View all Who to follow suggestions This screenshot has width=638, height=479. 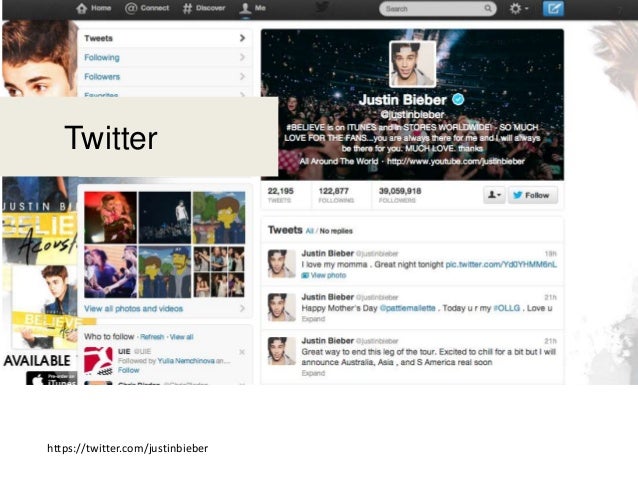click(181, 337)
